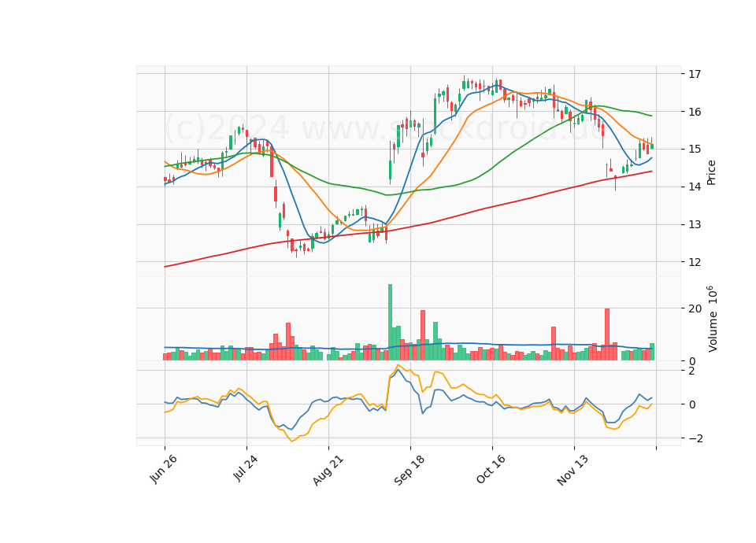Select the price tick label "16"
756x543 pixels.
[695, 112]
